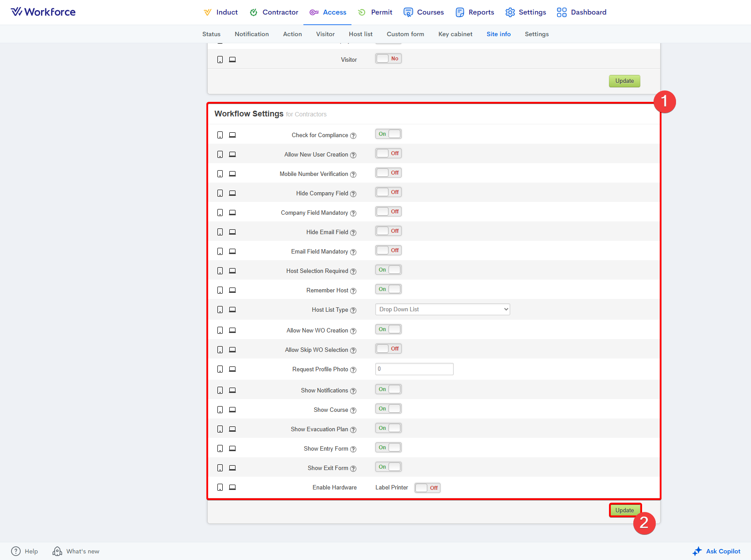Viewport: 751px width, 560px height.
Task: Toggle Check for Compliance switch off
Action: coord(388,134)
